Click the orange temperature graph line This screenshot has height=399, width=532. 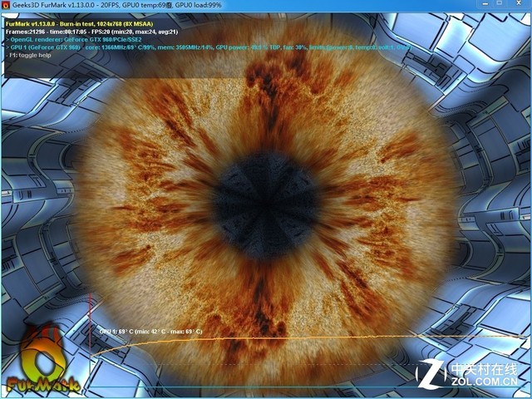308,339
